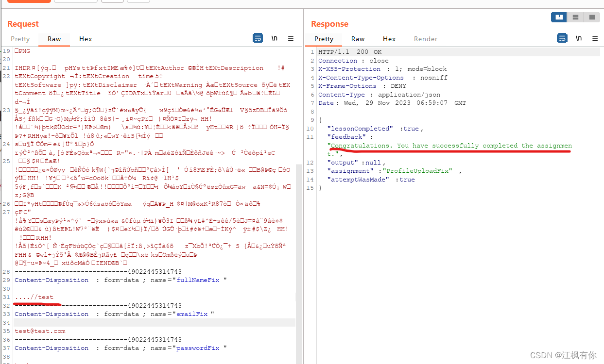The height and width of the screenshot is (364, 604).
Task: Toggle word wrap in the Response editor
Action: [562, 38]
